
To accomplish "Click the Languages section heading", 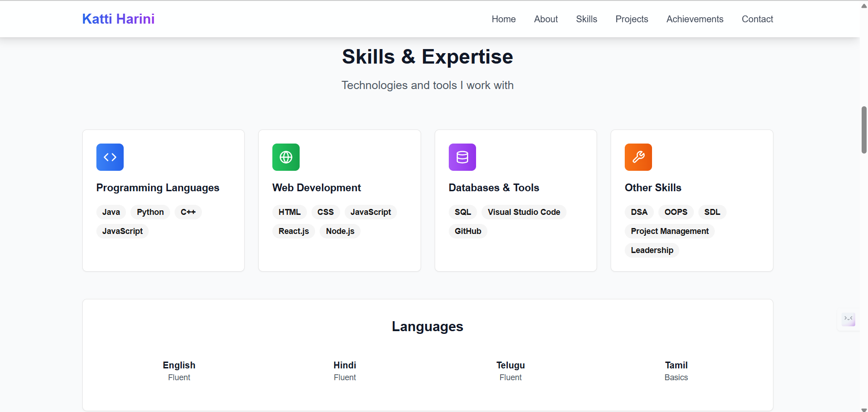I will pyautogui.click(x=427, y=327).
